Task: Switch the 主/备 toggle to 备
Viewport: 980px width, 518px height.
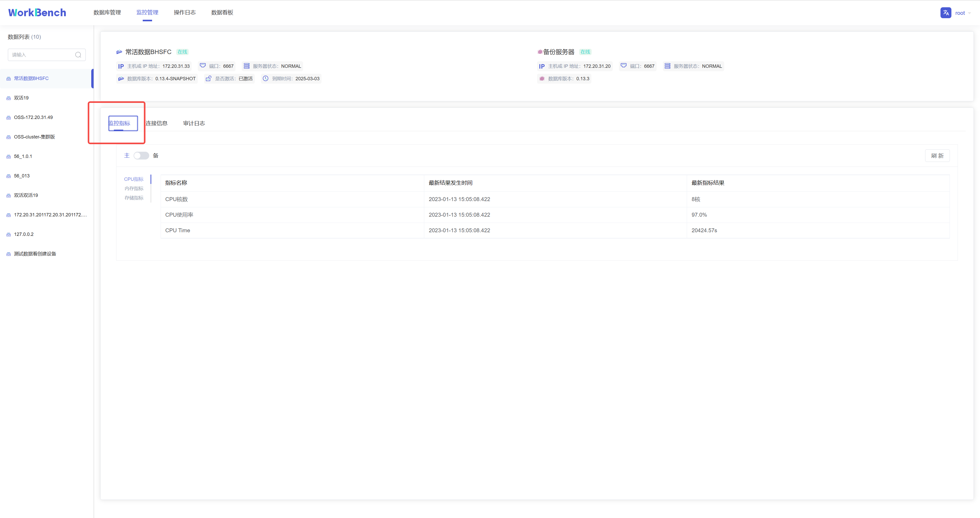Action: [141, 156]
